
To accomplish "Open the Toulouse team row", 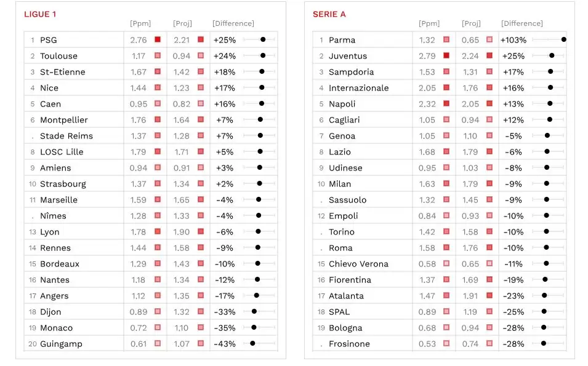I will 58,56.
